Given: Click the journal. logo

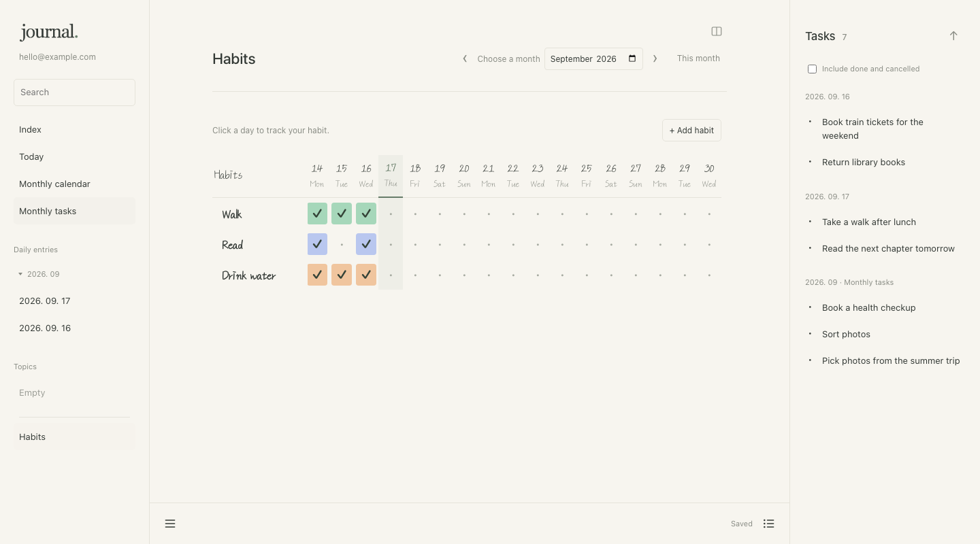Looking at the screenshot, I should click(49, 32).
